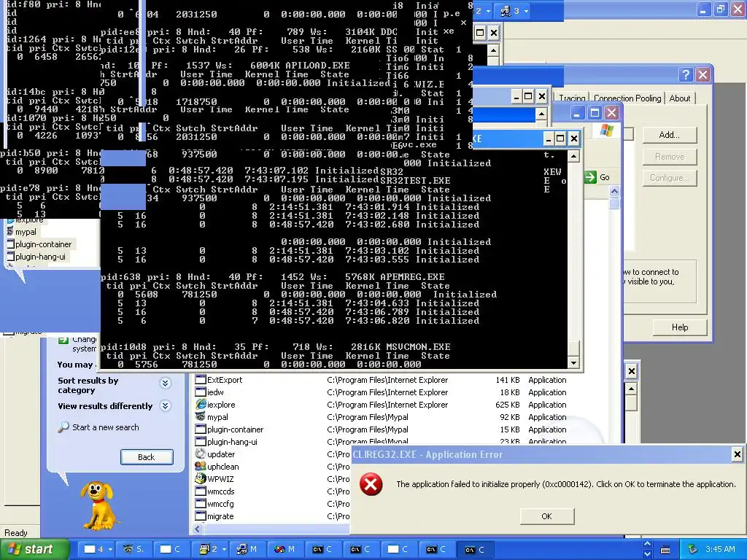Click the system tray icon left of the clock
The height and width of the screenshot is (560, 747).
pos(693,550)
